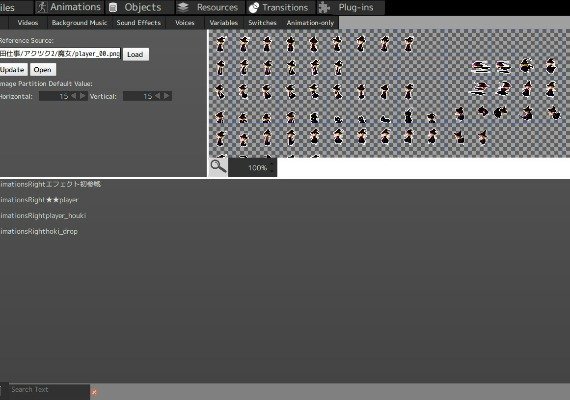The width and height of the screenshot is (570, 400).
Task: Click the Objects database icon
Action: (113, 8)
